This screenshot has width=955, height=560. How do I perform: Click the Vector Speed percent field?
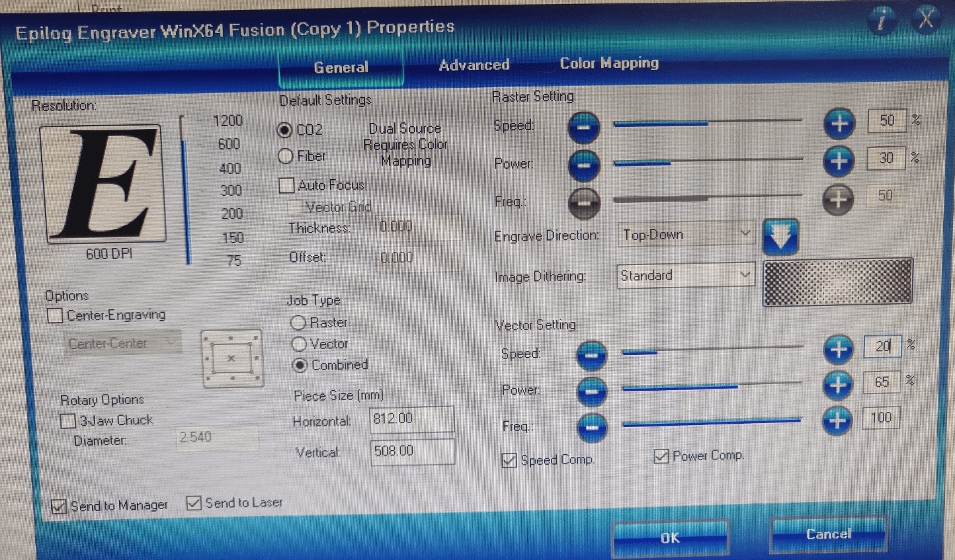coord(882,346)
